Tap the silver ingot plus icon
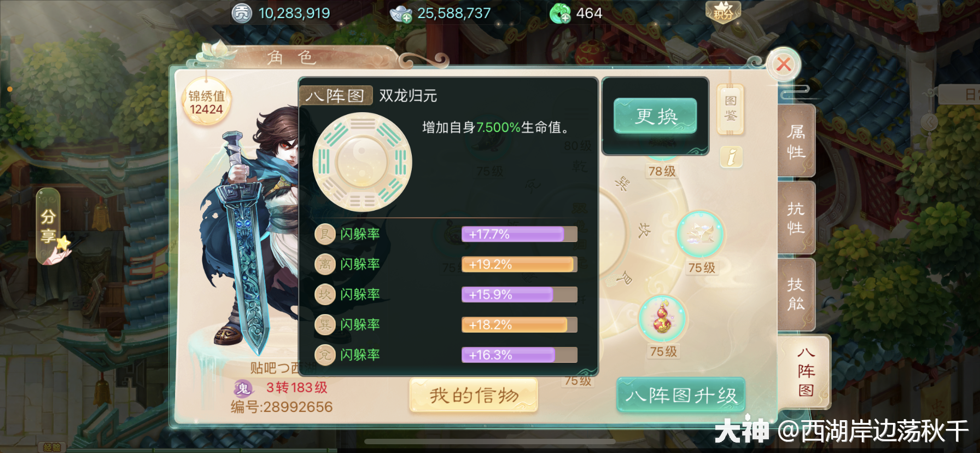This screenshot has width=980, height=453. tap(401, 13)
